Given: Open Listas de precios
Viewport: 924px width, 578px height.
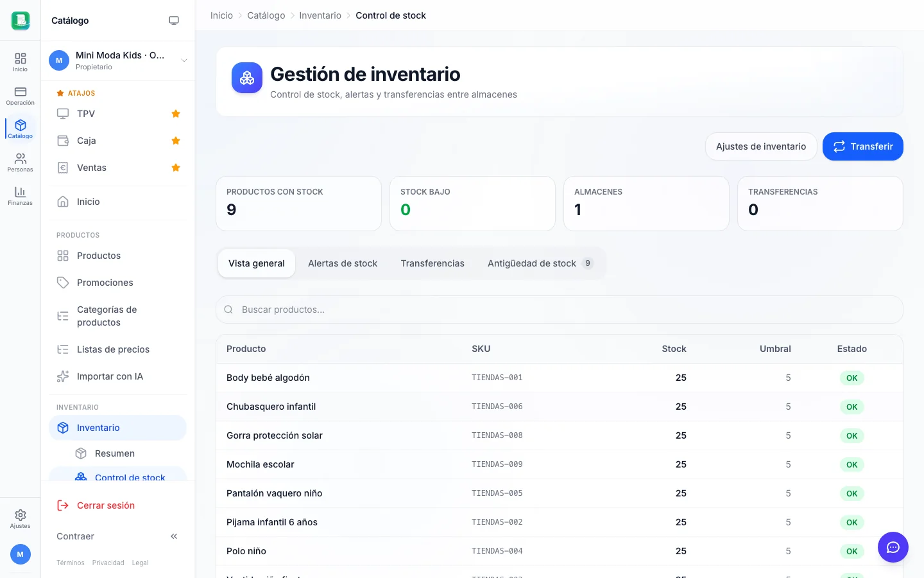Looking at the screenshot, I should [x=117, y=349].
